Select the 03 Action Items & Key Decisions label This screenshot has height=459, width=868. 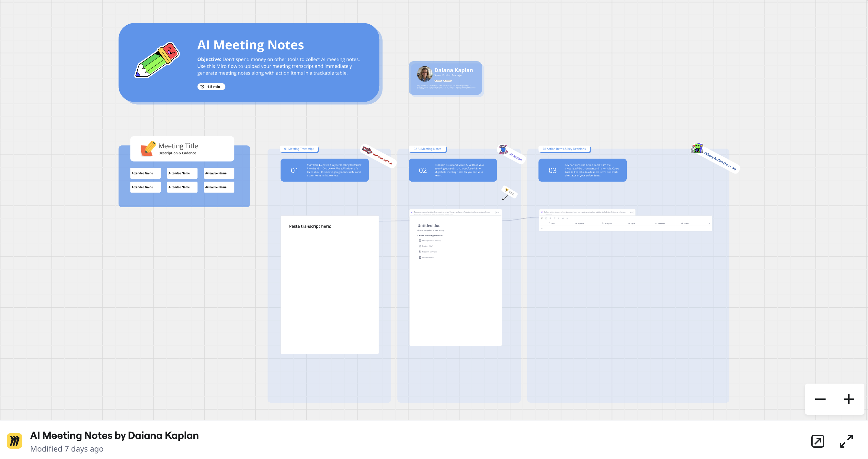(564, 149)
